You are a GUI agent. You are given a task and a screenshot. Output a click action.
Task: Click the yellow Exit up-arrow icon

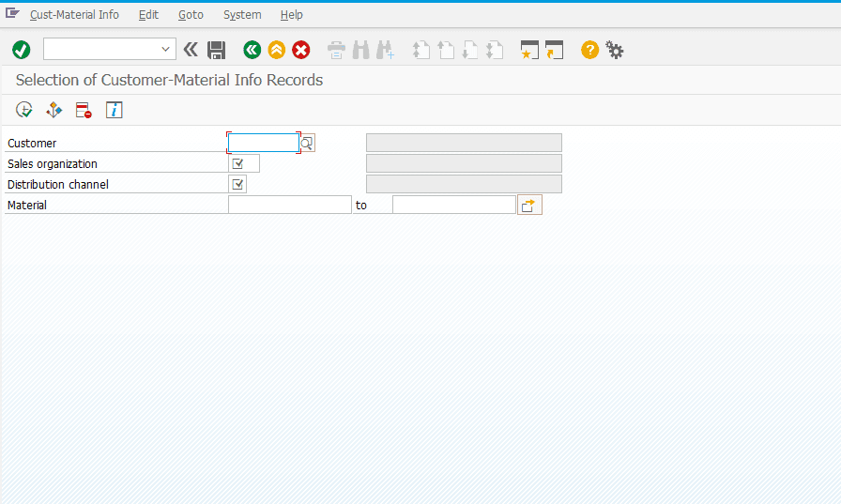tap(277, 50)
